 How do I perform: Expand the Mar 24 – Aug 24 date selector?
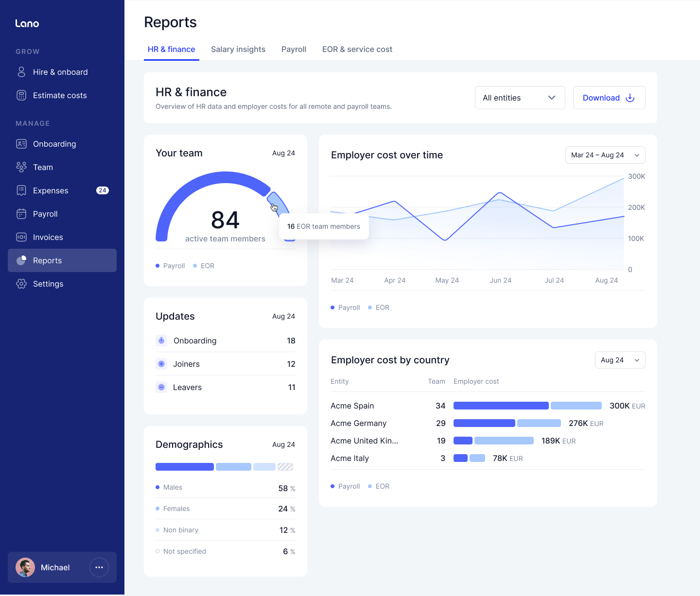pyautogui.click(x=605, y=155)
